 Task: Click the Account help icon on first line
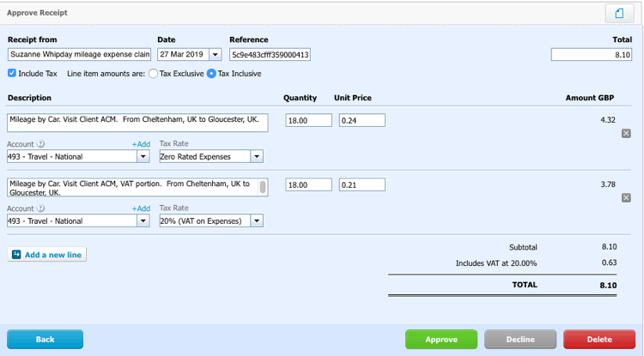click(40, 144)
